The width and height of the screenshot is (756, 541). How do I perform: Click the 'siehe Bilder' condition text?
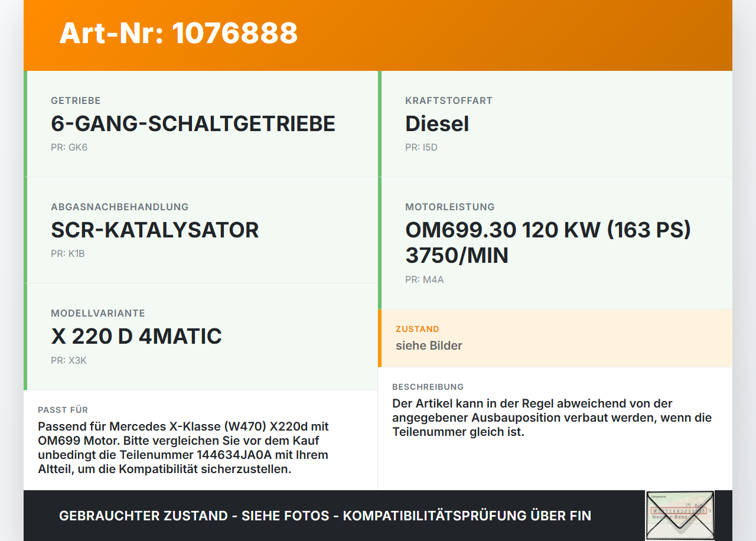(429, 346)
